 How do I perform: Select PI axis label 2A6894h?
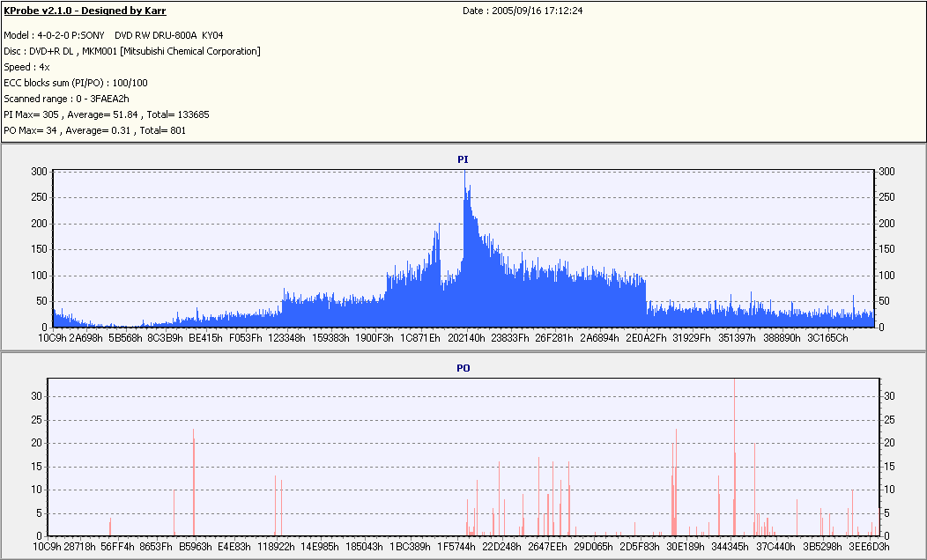tap(599, 338)
